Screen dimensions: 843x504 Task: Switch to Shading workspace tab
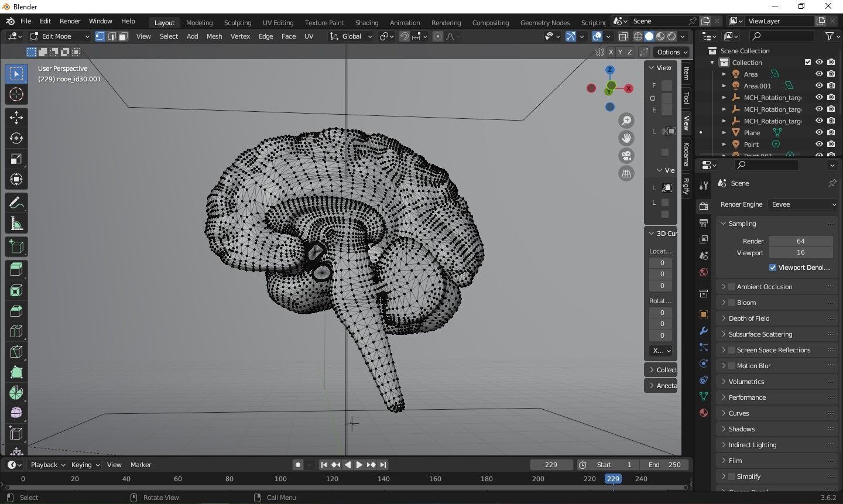366,23
